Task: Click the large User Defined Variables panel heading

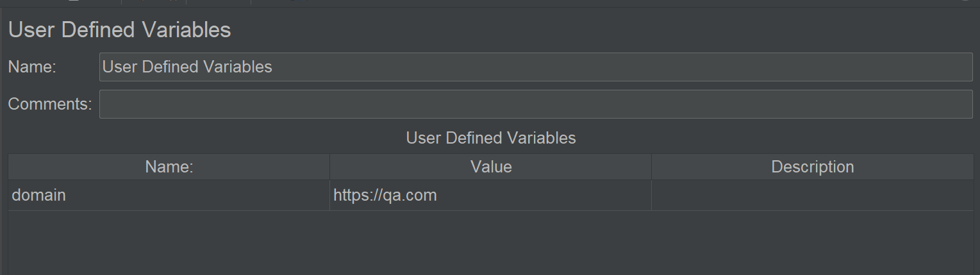Action: (119, 30)
